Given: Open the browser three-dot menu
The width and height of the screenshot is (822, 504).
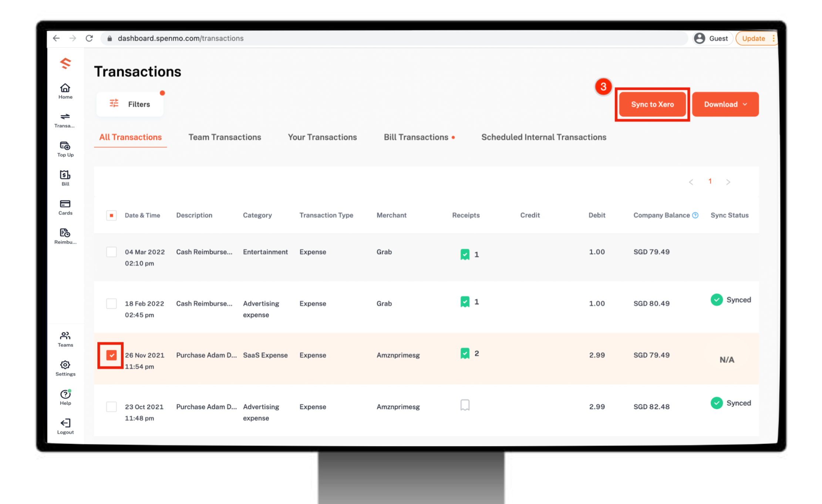Looking at the screenshot, I should (x=773, y=38).
